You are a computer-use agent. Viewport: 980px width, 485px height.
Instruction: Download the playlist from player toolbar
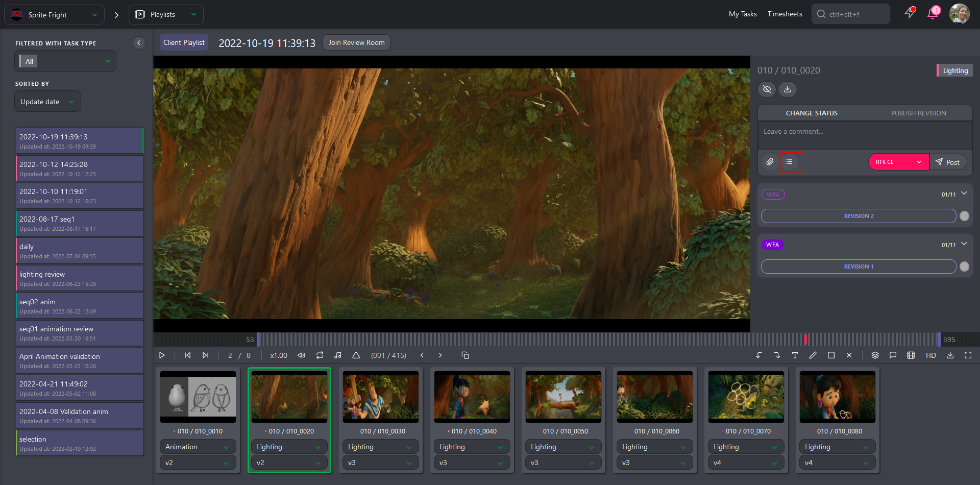[x=950, y=355]
